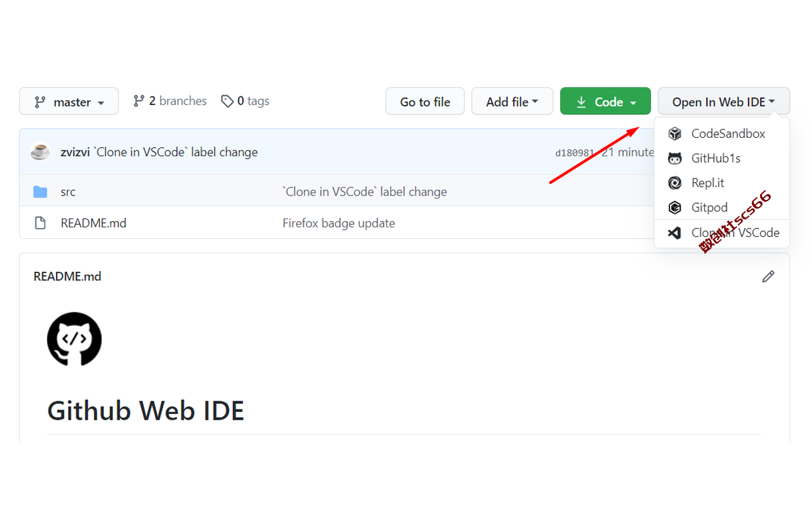Click the VSCode logo icon
This screenshot has width=812, height=508.
pos(675,233)
